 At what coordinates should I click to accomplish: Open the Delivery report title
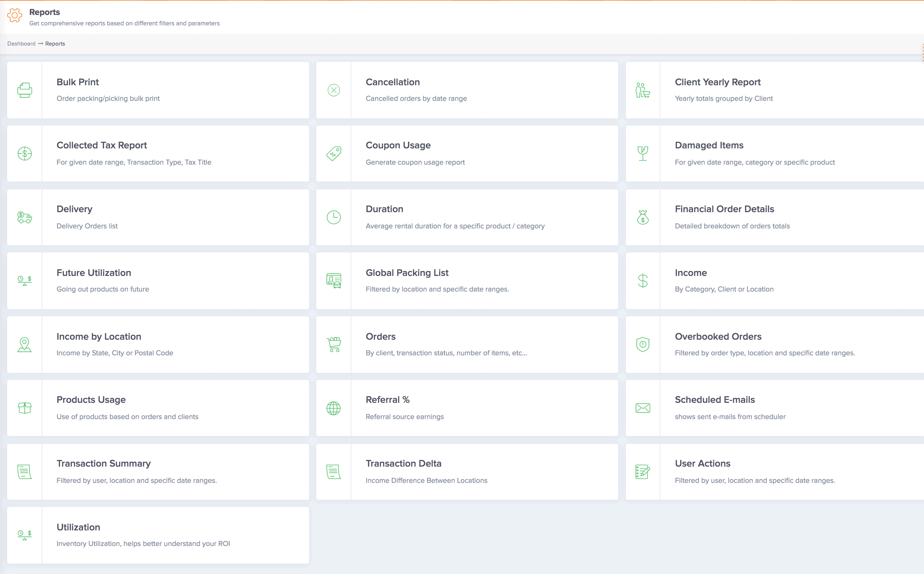(x=75, y=209)
